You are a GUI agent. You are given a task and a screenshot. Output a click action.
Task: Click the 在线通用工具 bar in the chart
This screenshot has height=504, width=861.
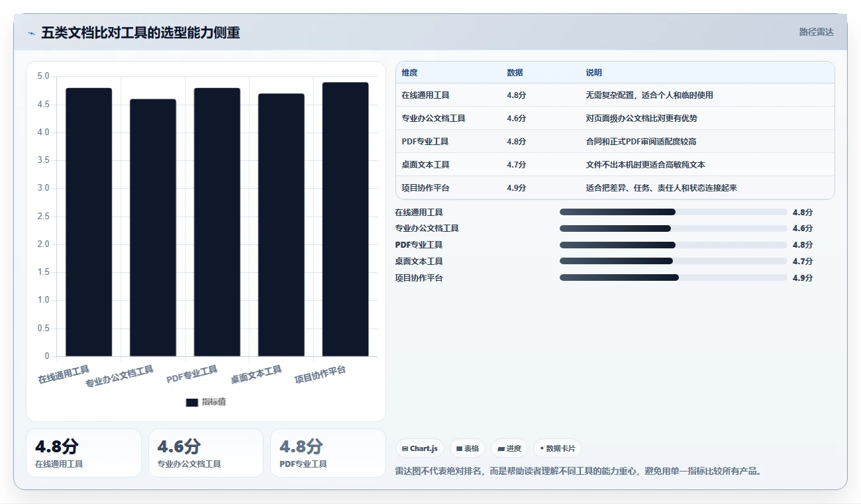[89, 222]
